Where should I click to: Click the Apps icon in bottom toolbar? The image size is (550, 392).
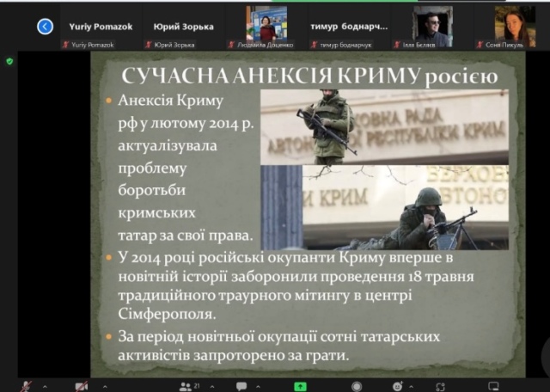coord(441,386)
